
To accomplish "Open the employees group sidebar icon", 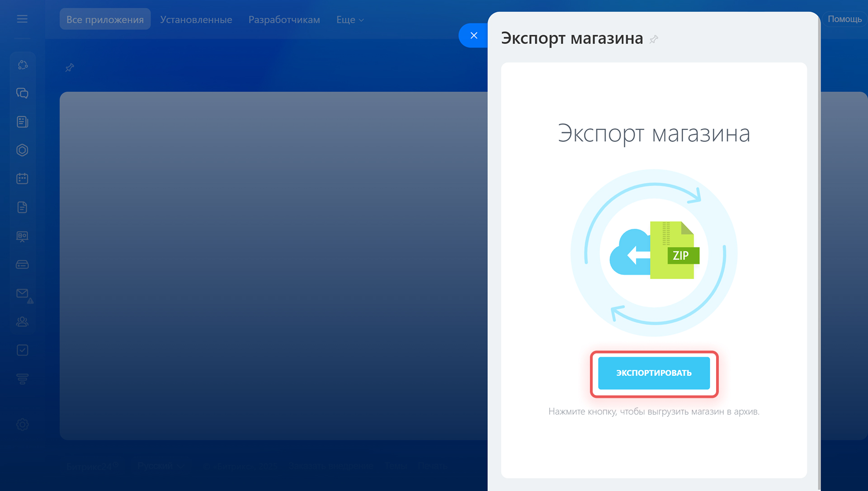I will pos(22,322).
